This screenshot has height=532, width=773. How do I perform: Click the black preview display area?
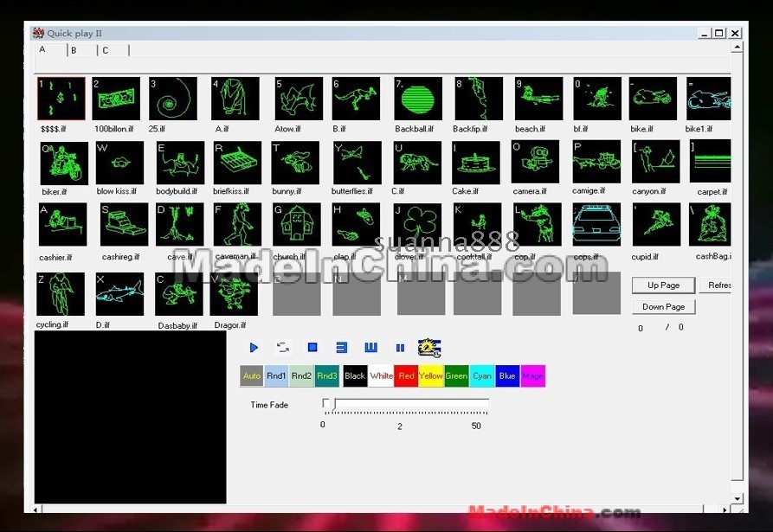[130, 417]
